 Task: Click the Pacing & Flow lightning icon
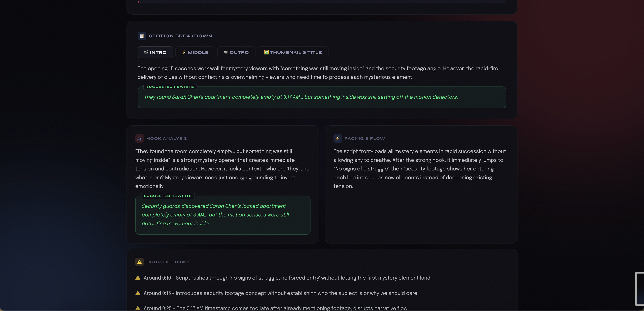pos(337,138)
